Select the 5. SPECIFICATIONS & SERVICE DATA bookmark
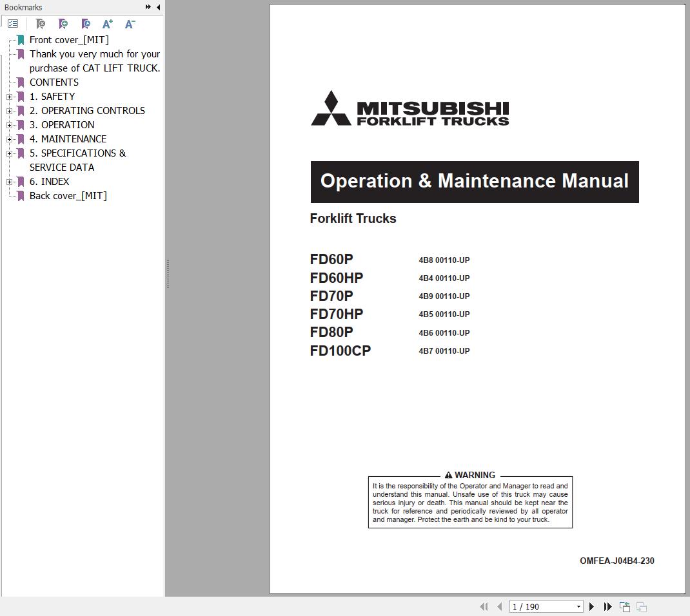This screenshot has width=690, height=616. [78, 160]
